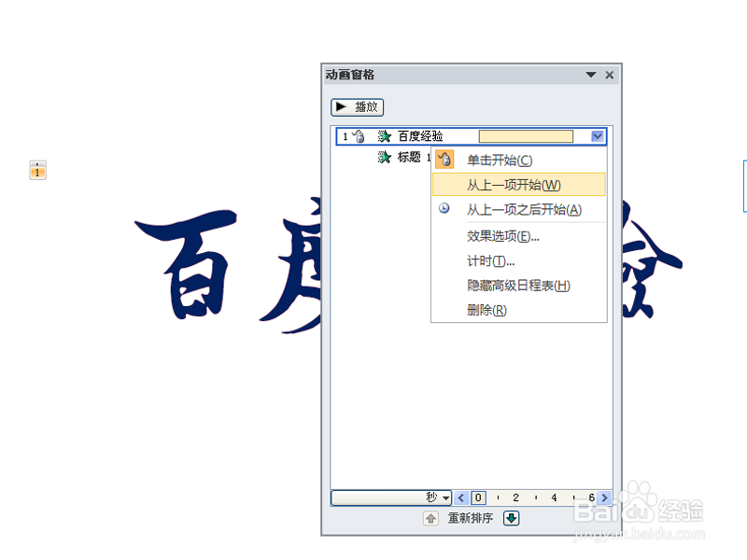Screen dimensions: 747x560
Task: Click the timeline bar of 百度经验 animation
Action: [526, 136]
